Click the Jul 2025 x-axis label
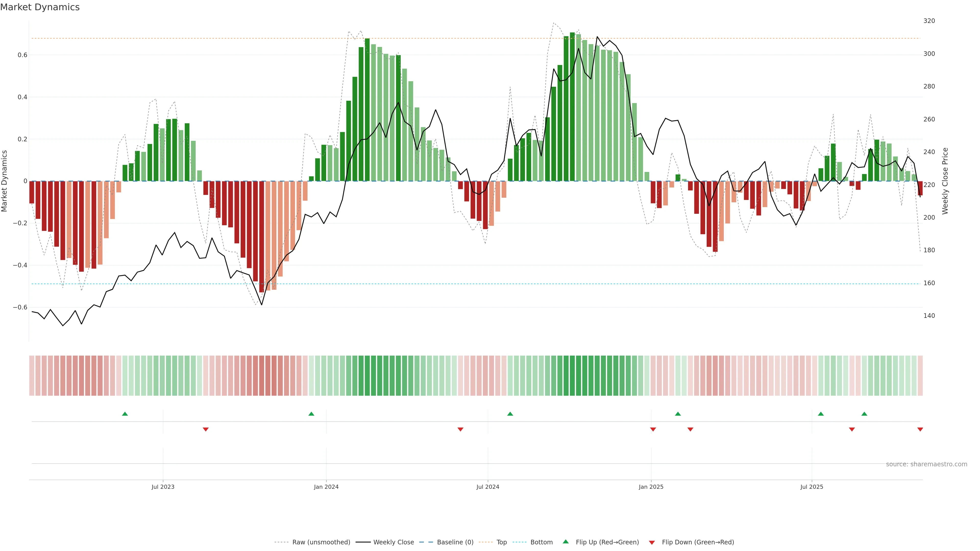The image size is (980, 551). (812, 487)
